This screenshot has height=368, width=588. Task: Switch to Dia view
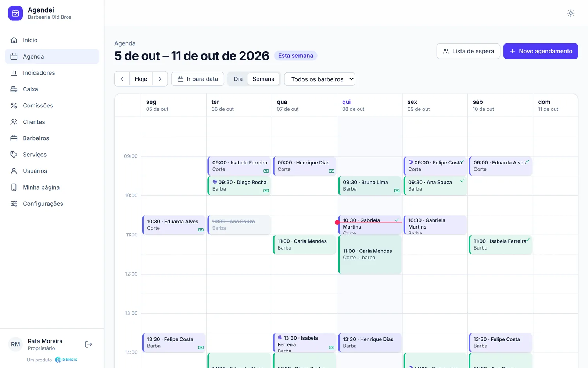[x=238, y=79]
